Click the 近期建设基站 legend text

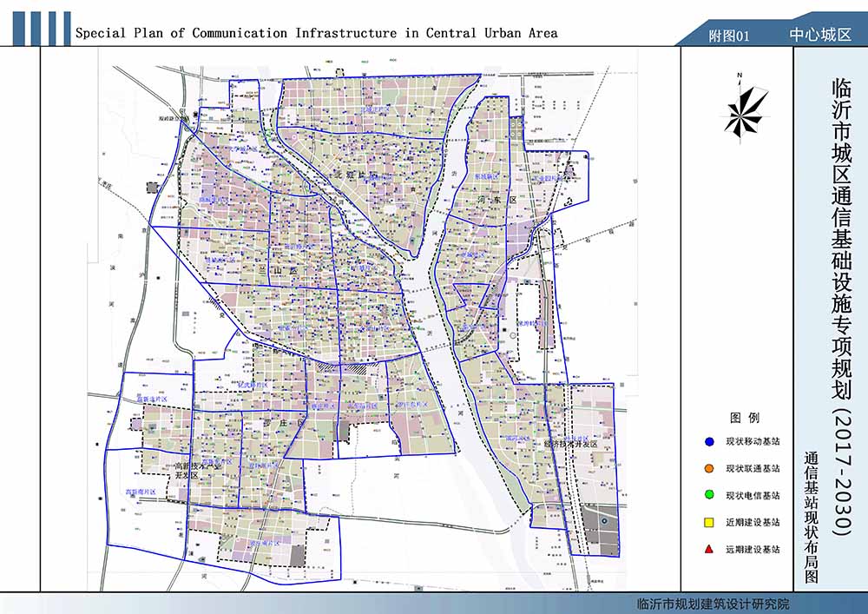[753, 522]
